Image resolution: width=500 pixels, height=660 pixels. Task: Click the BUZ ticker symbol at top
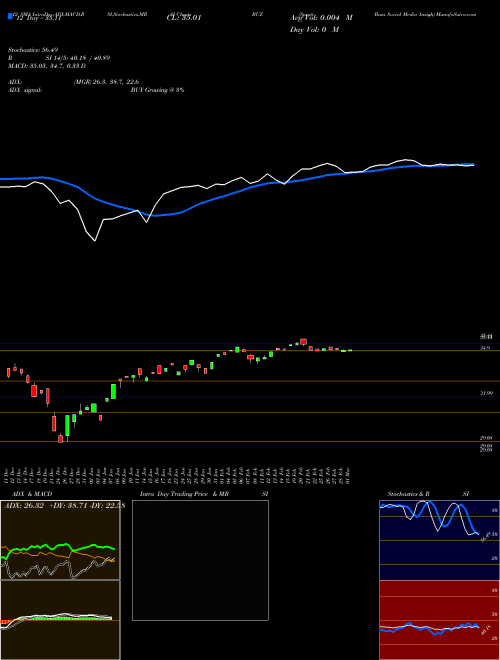click(258, 14)
